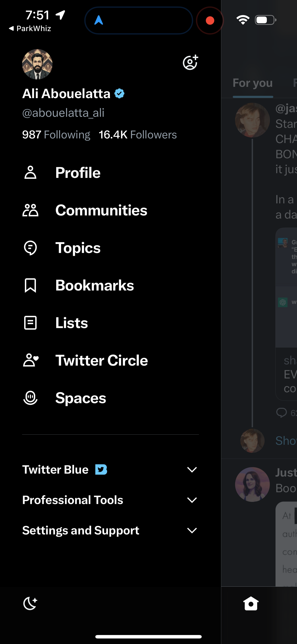
Task: Open the 987 Following list
Action: (56, 135)
